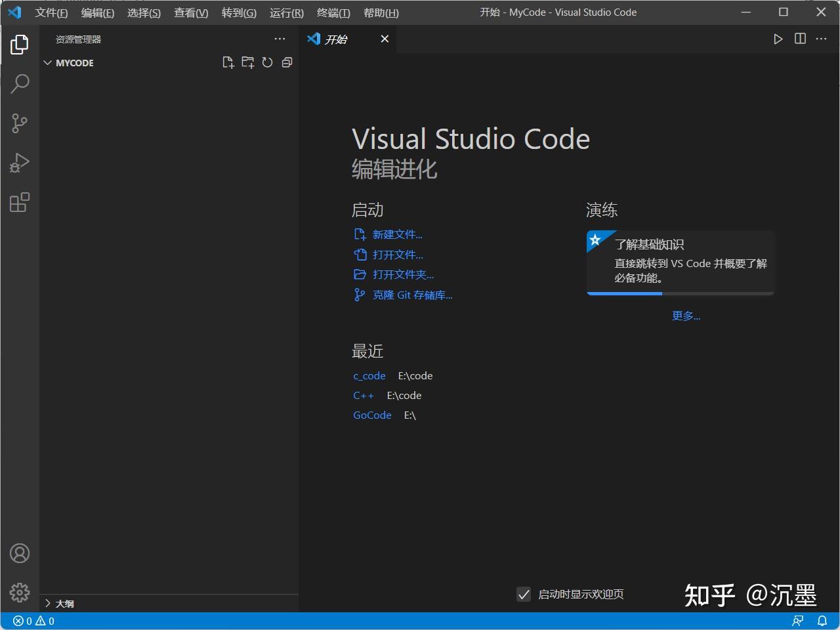This screenshot has height=630, width=840.
Task: Open the Extensions view
Action: [x=20, y=202]
